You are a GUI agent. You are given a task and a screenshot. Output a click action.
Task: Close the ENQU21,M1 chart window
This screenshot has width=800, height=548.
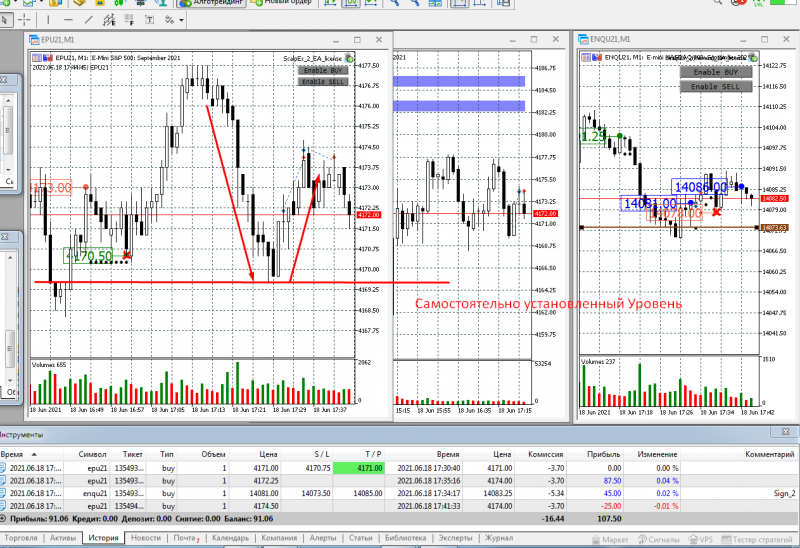[786, 39]
